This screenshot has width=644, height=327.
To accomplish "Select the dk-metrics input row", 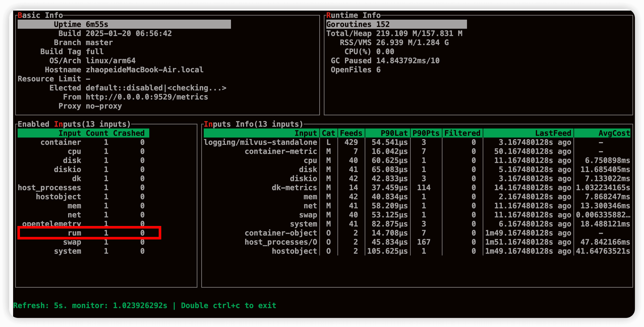I will [294, 188].
